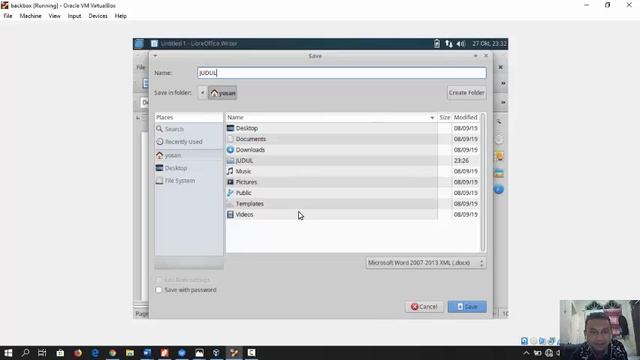The width and height of the screenshot is (640, 360).
Task: Select the Documents folder icon in the file list
Action: tap(230, 139)
